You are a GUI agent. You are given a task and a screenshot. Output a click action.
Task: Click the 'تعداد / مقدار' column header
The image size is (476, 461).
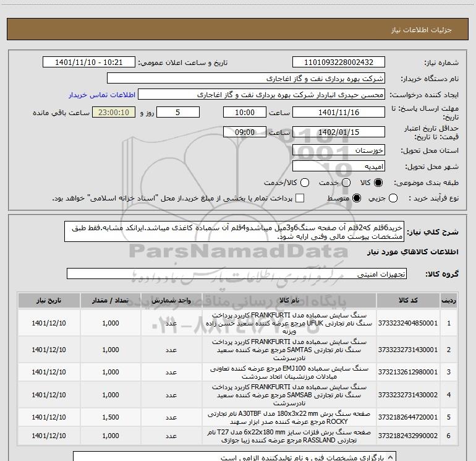[111, 300]
